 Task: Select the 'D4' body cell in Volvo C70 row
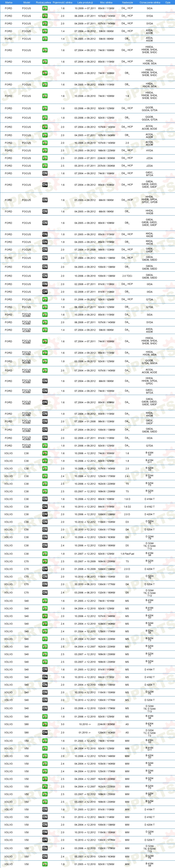(127, 584)
